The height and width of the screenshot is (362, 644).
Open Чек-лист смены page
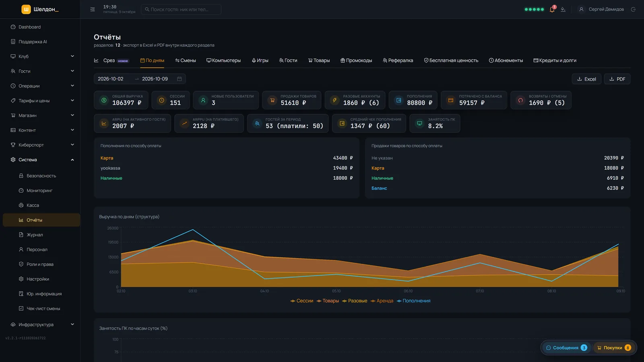[x=41, y=309]
